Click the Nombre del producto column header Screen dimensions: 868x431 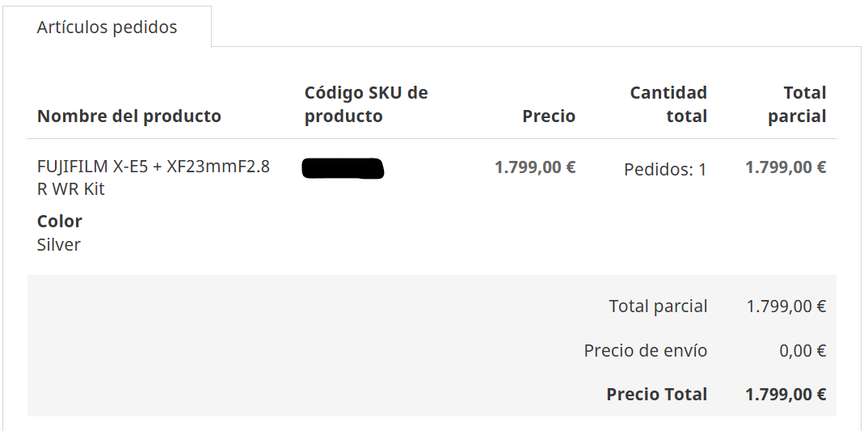(x=129, y=116)
